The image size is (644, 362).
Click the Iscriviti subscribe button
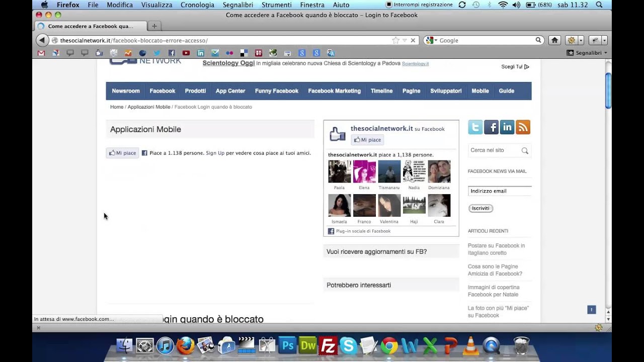point(480,208)
